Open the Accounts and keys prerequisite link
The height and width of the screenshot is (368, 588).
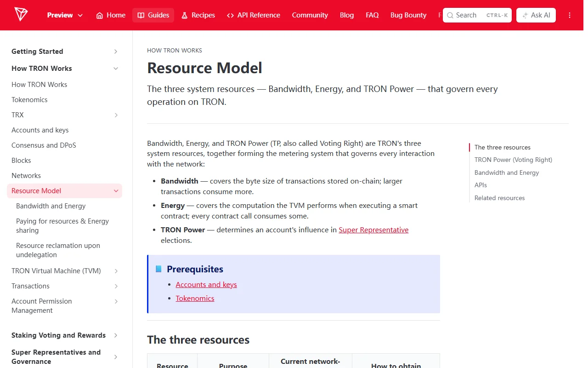coord(206,285)
